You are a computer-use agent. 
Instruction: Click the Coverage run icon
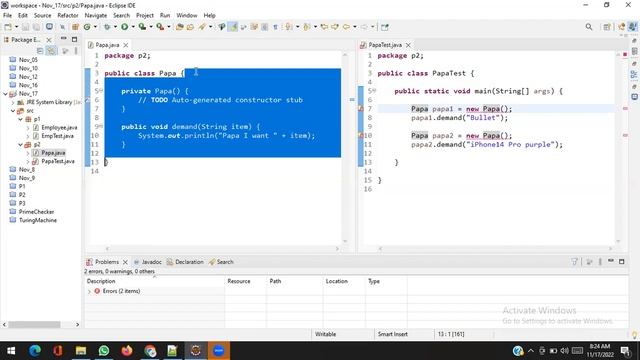[x=142, y=27]
